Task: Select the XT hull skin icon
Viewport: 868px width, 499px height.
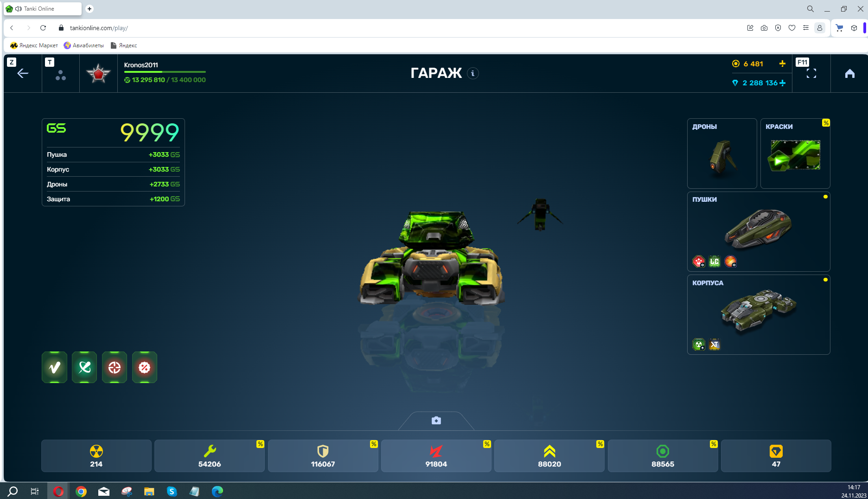Action: pos(715,345)
